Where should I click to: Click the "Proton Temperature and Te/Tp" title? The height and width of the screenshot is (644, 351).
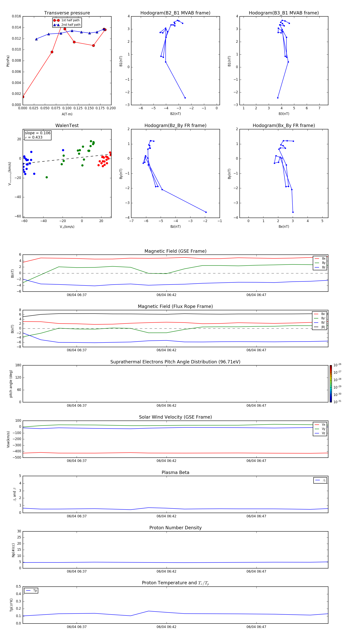175,583
